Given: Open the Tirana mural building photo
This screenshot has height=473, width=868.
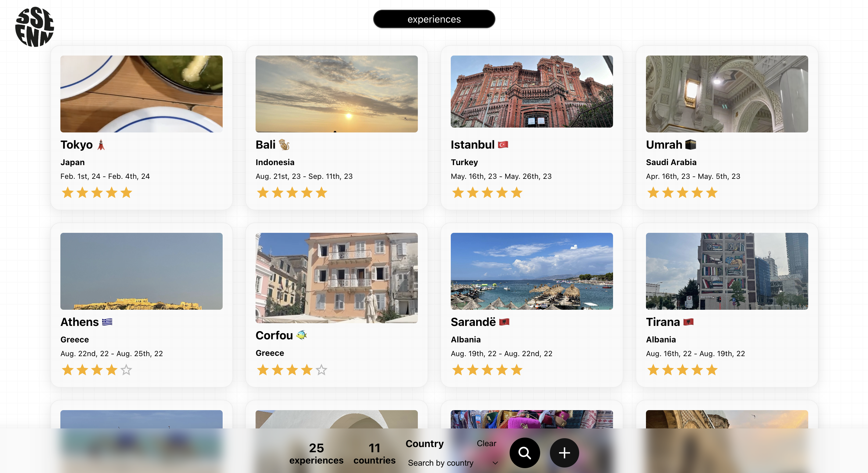Looking at the screenshot, I should (x=726, y=271).
